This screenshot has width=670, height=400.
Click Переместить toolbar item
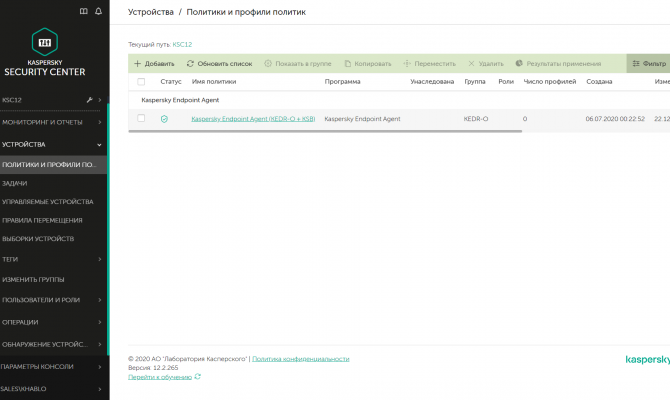coord(429,64)
